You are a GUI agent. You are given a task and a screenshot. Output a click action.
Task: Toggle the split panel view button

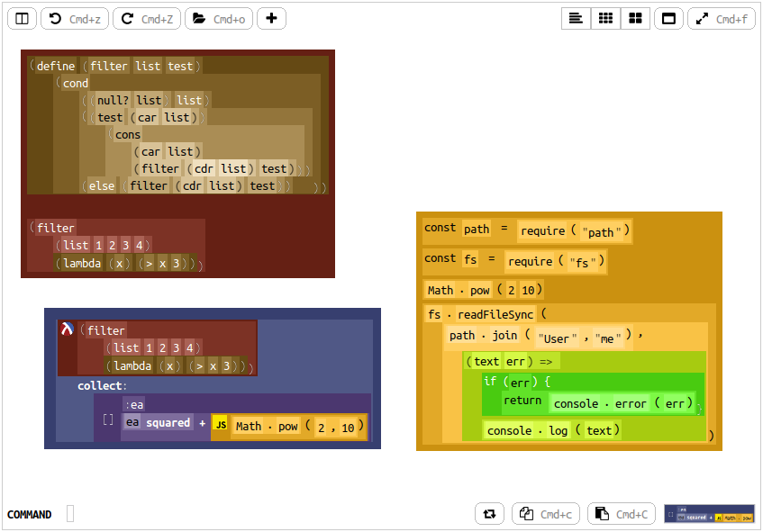pyautogui.click(x=22, y=18)
